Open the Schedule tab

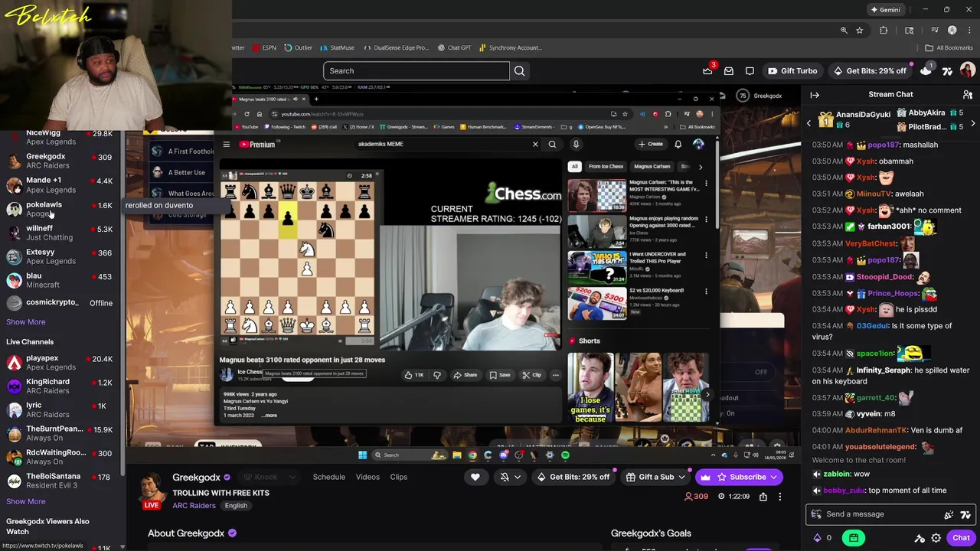click(329, 477)
